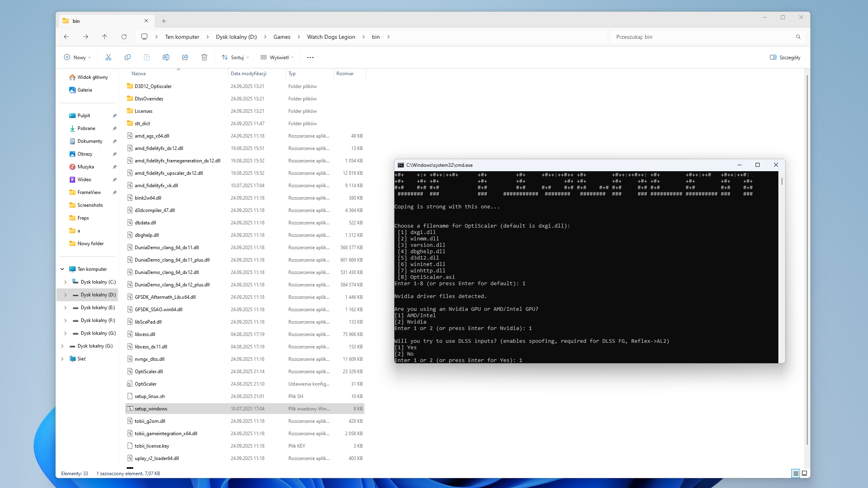Go forward with the right arrow button

(x=86, y=37)
